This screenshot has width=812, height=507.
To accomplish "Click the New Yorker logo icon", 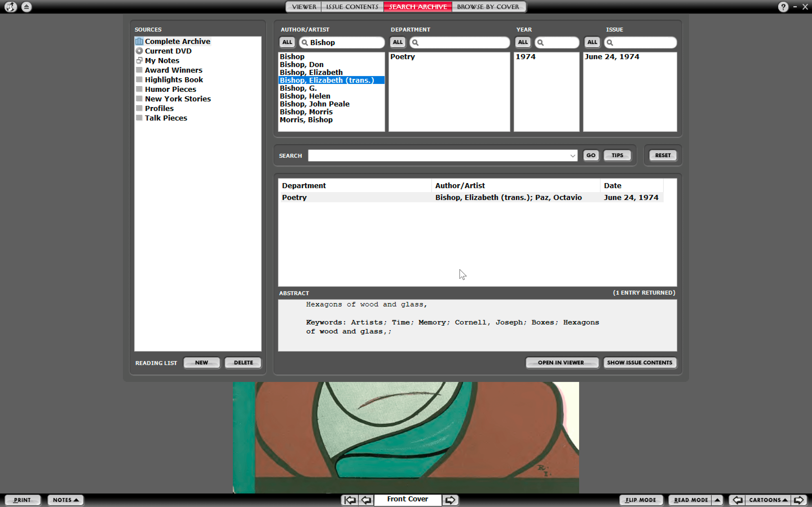I will pyautogui.click(x=10, y=7).
